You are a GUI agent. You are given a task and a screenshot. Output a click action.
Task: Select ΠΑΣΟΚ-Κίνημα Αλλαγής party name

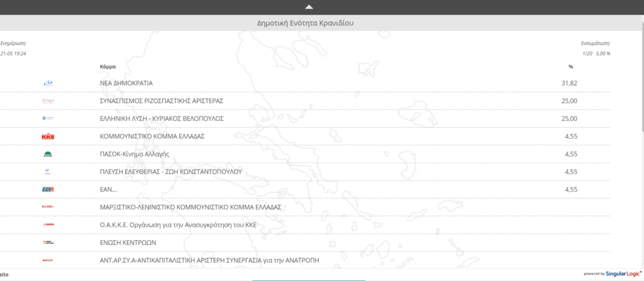pyautogui.click(x=135, y=154)
